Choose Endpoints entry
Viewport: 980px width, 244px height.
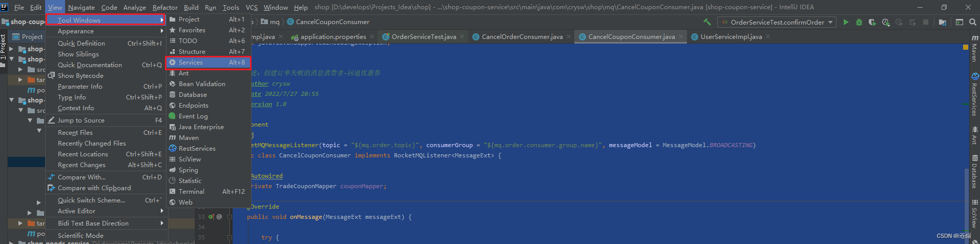208,106
